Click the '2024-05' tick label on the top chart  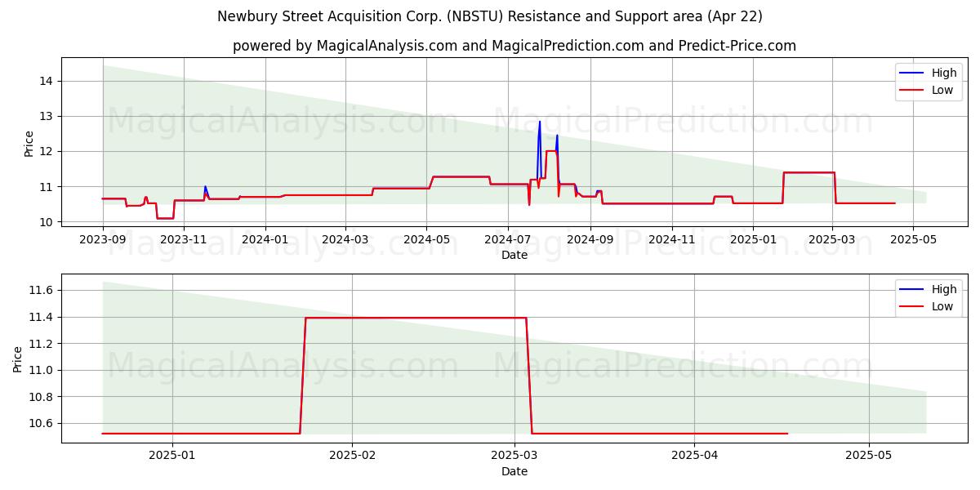coord(426,239)
